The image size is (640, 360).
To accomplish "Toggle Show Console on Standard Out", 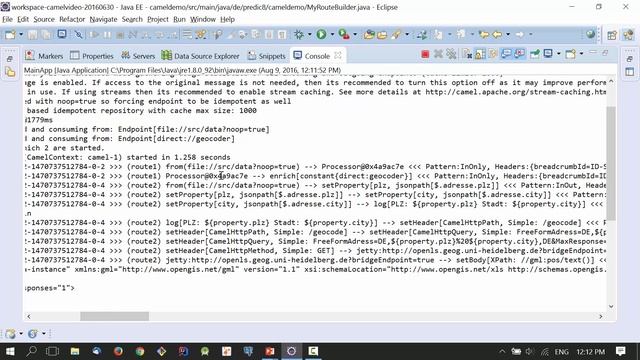I will (x=506, y=54).
